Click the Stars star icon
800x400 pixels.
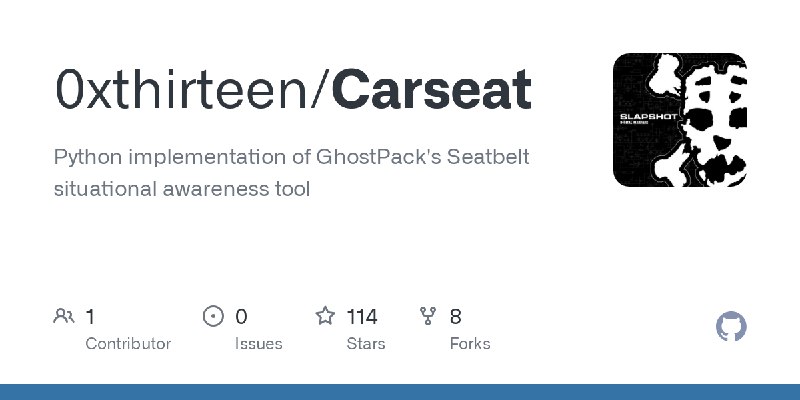(x=325, y=316)
